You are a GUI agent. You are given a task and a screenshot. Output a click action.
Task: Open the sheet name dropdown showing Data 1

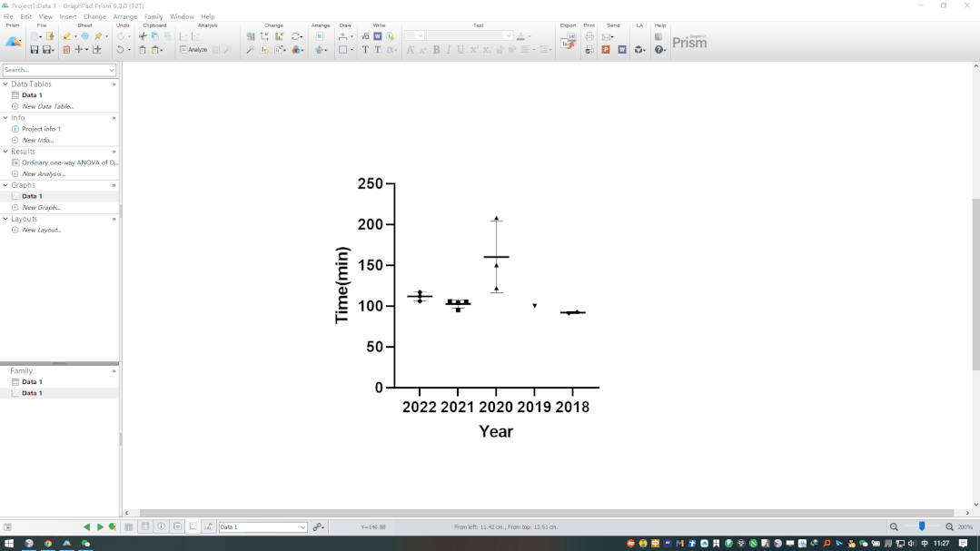302,527
